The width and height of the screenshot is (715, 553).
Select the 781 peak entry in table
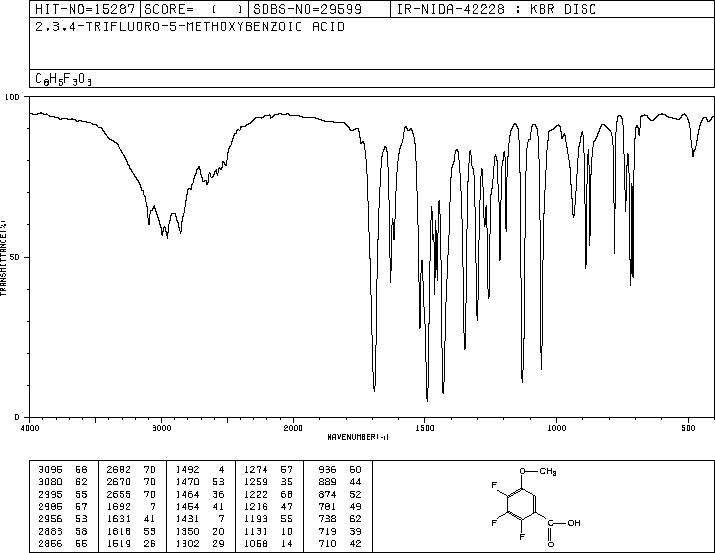(340, 506)
